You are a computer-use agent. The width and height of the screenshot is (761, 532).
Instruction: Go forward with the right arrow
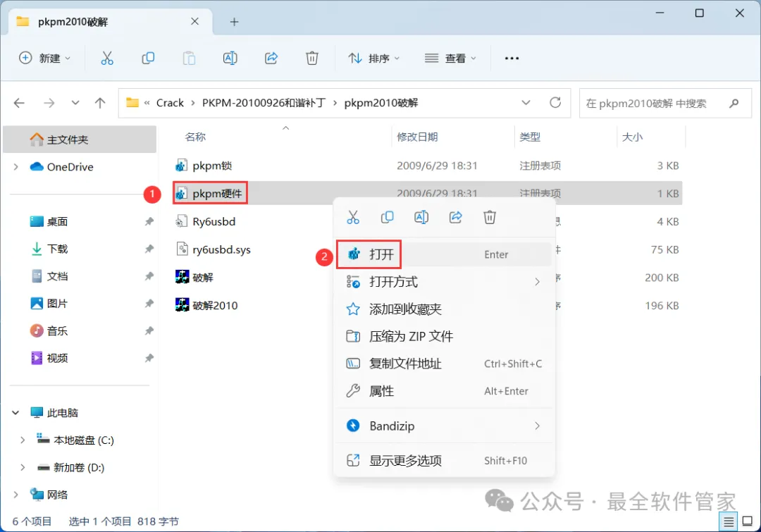pyautogui.click(x=49, y=103)
